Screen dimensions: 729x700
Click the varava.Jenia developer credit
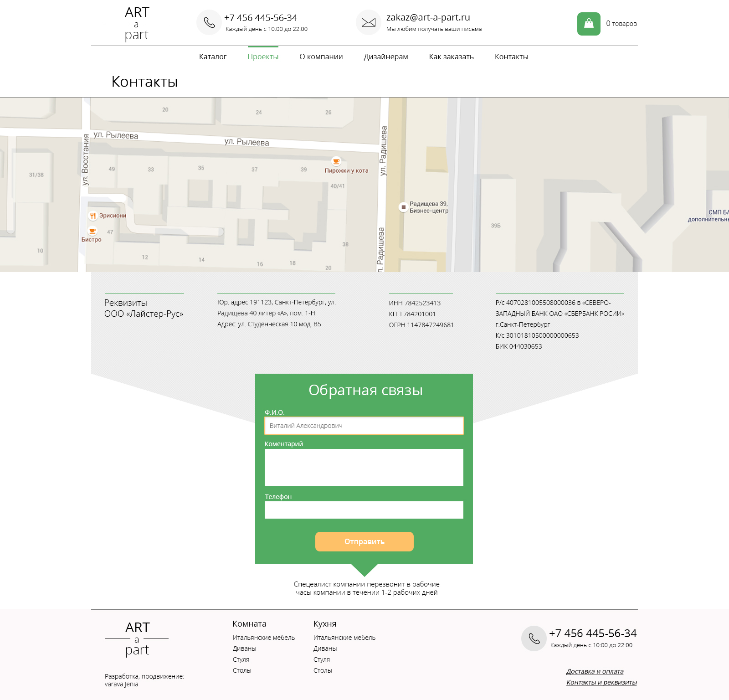point(122,684)
